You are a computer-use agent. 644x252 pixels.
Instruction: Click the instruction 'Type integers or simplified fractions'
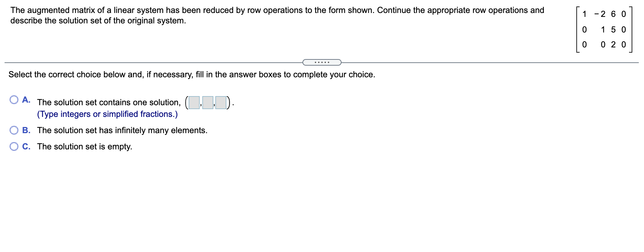tap(107, 114)
